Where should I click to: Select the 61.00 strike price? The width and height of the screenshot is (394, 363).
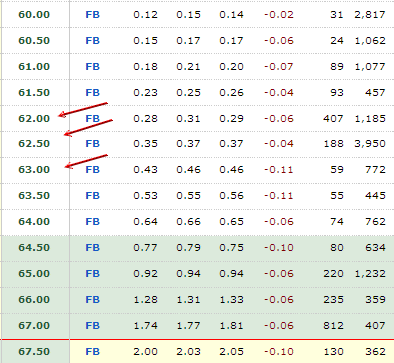coord(34,67)
